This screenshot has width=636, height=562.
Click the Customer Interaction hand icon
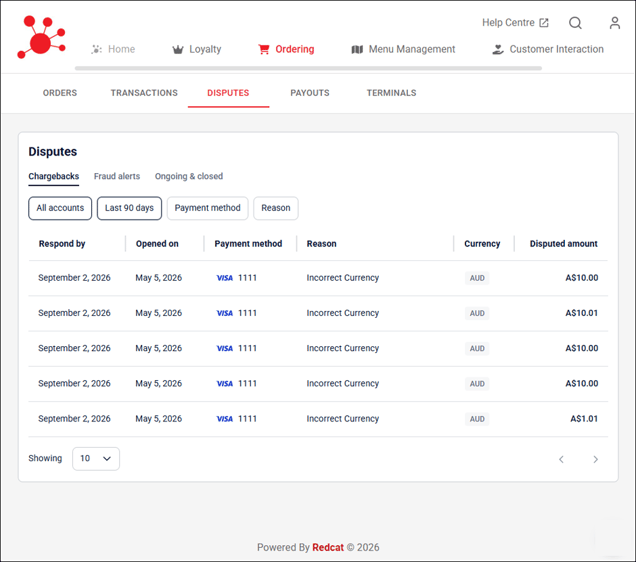[x=498, y=49]
